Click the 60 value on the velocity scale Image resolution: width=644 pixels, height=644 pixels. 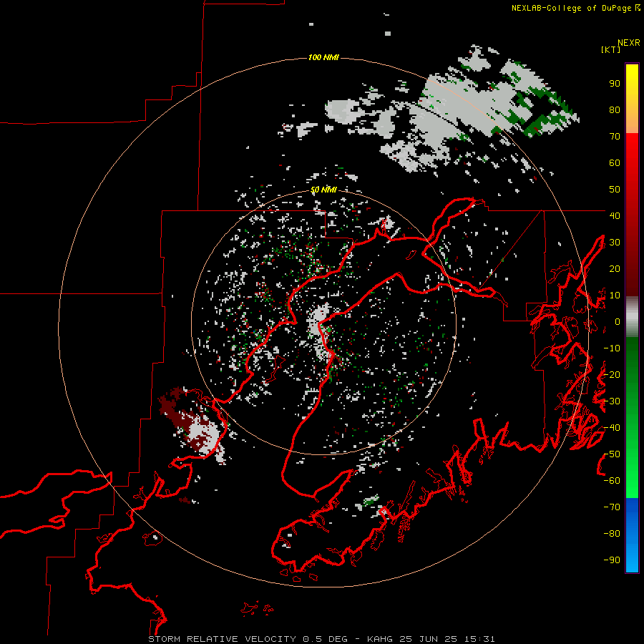click(615, 163)
